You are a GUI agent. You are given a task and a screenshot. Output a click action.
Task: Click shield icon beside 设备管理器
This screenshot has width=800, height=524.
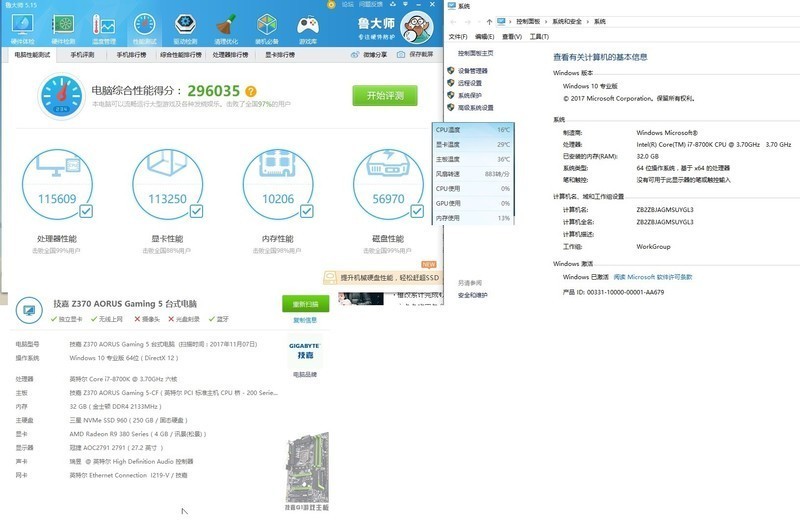pos(451,70)
